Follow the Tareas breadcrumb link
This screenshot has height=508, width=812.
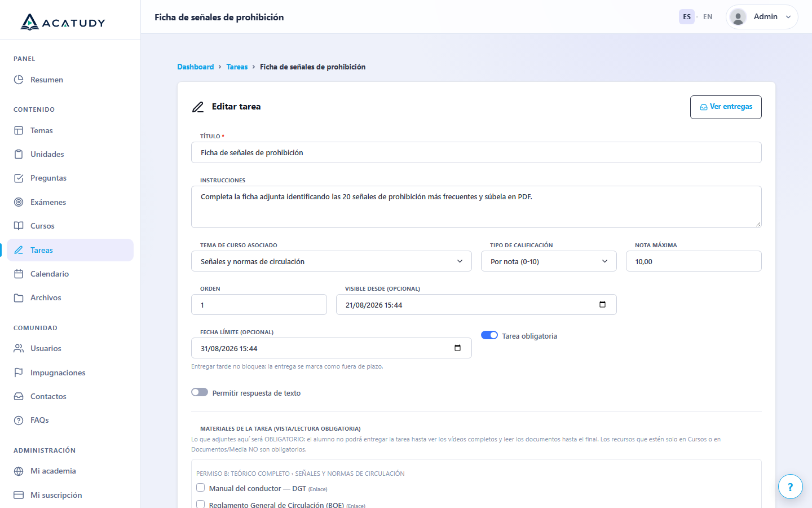[237, 67]
